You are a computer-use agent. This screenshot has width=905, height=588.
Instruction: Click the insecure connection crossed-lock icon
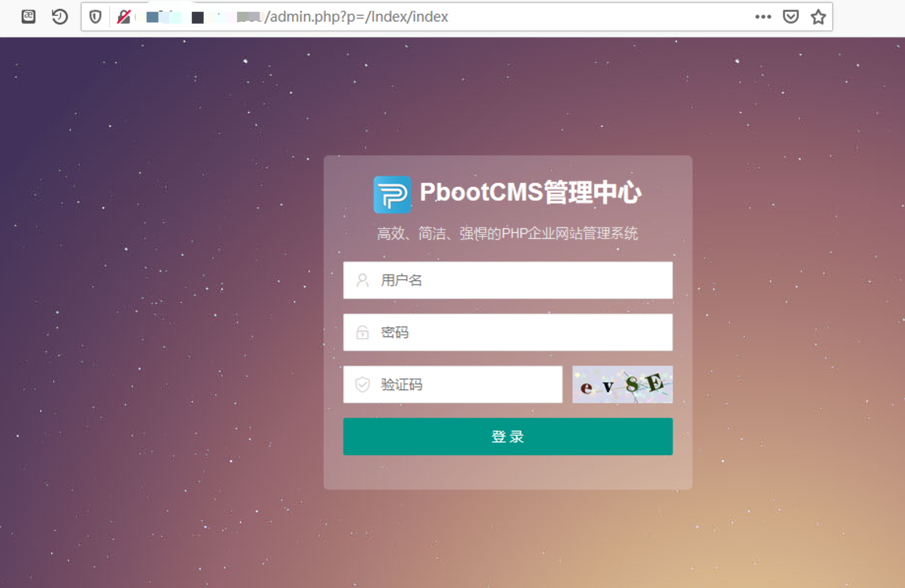coord(123,17)
